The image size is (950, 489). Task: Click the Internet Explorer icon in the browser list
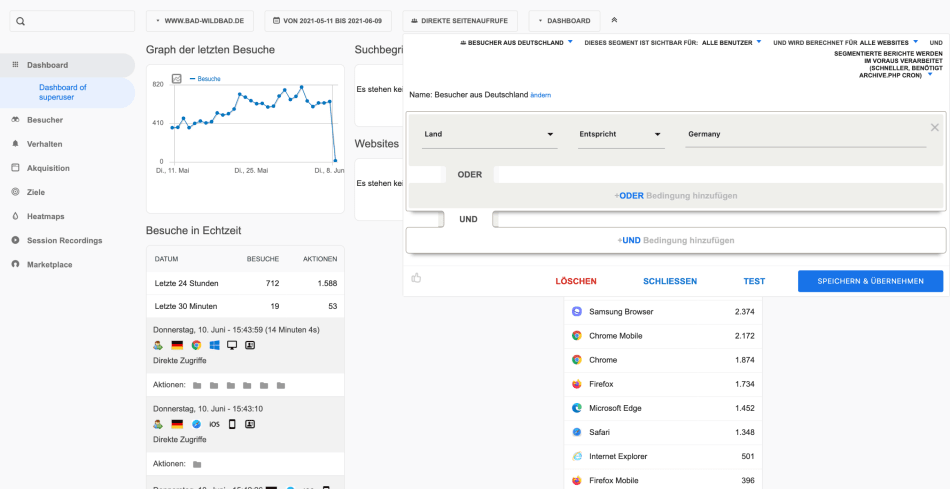[577, 456]
